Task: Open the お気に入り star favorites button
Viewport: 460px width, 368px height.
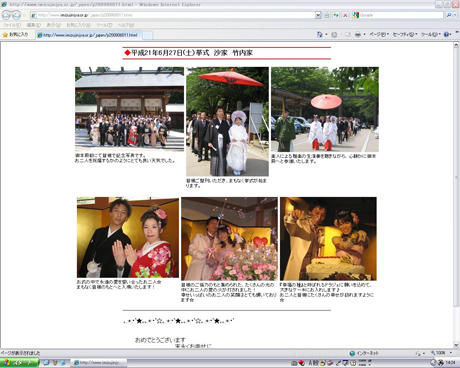Action: click(x=16, y=35)
